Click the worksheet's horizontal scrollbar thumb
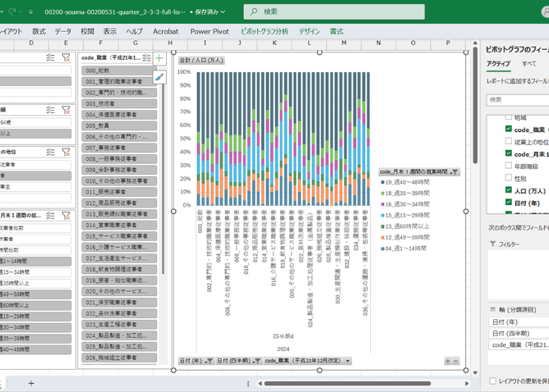The width and height of the screenshot is (549, 392). tap(348, 384)
